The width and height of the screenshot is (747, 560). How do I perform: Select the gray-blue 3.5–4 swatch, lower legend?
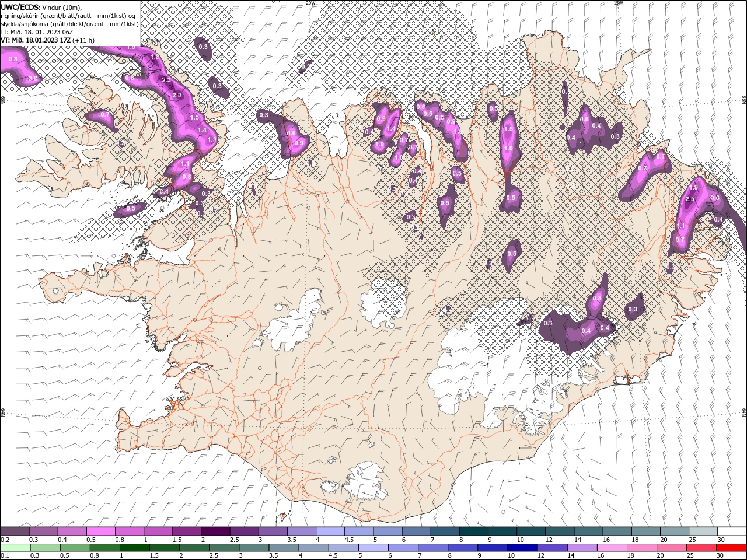(x=284, y=548)
